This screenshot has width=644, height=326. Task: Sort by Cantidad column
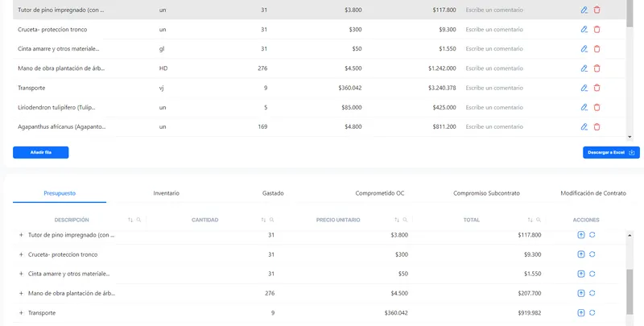click(263, 220)
